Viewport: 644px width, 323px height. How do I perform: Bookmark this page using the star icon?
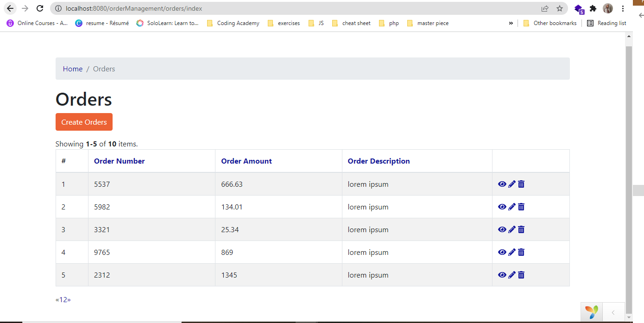pos(560,8)
